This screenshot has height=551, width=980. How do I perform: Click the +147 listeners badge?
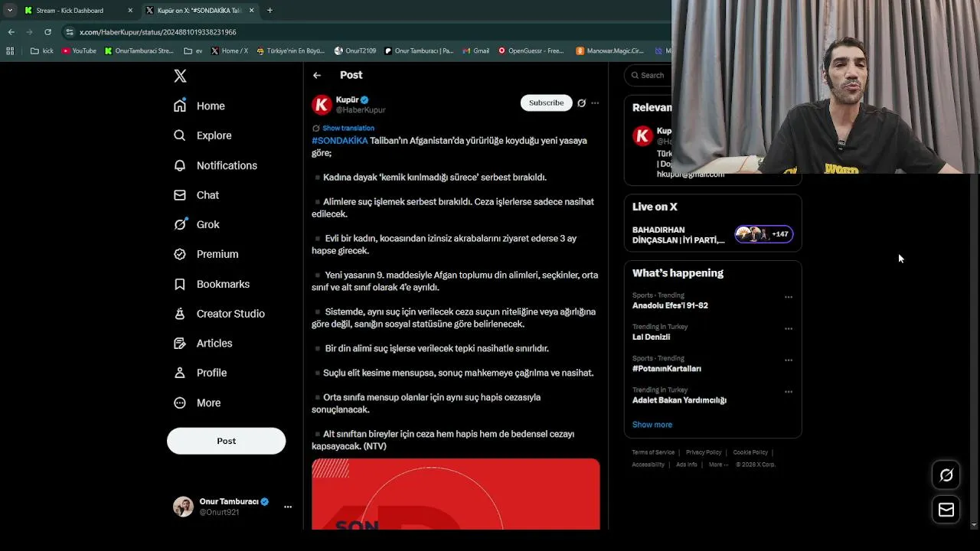coord(764,234)
